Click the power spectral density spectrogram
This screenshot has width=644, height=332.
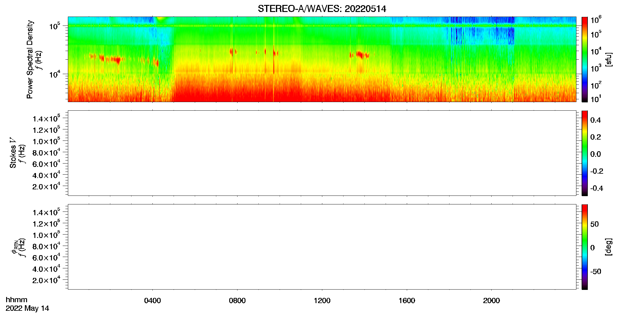(322, 59)
